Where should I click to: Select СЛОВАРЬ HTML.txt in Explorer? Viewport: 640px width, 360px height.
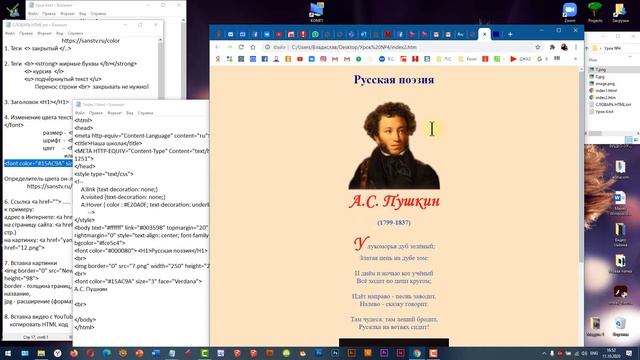pyautogui.click(x=613, y=104)
